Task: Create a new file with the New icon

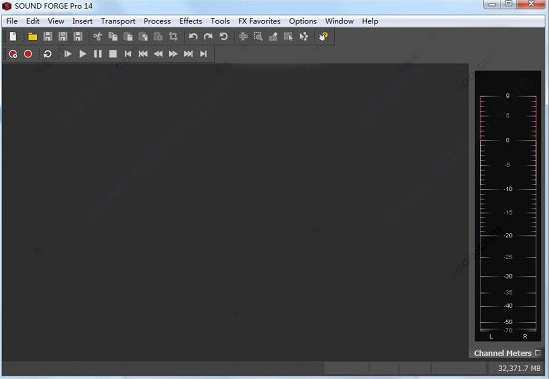Action: point(13,36)
